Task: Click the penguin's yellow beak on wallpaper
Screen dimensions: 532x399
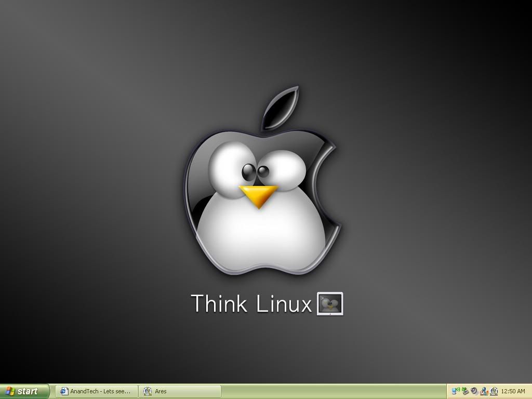Action: tap(258, 195)
